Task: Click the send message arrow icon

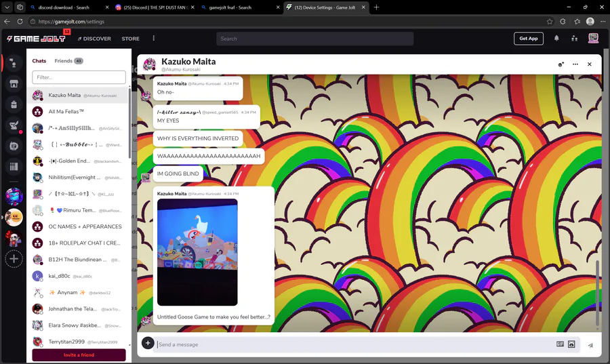Action: click(x=590, y=345)
